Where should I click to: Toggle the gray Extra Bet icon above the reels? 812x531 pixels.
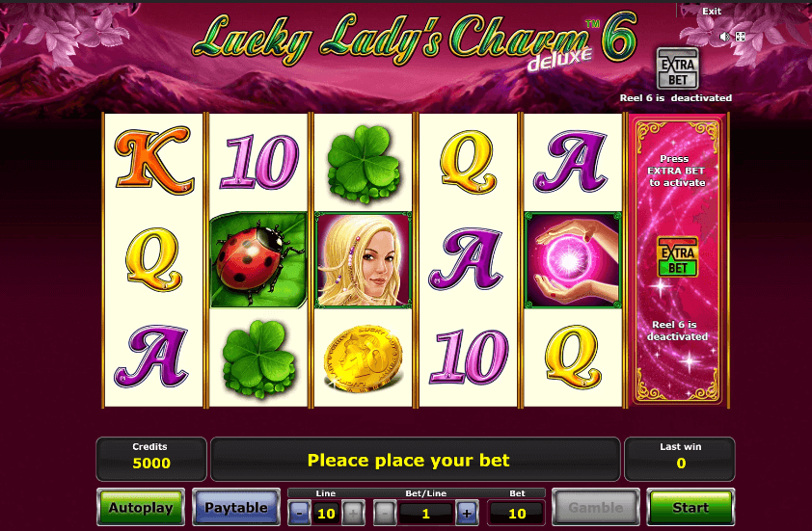(x=678, y=69)
